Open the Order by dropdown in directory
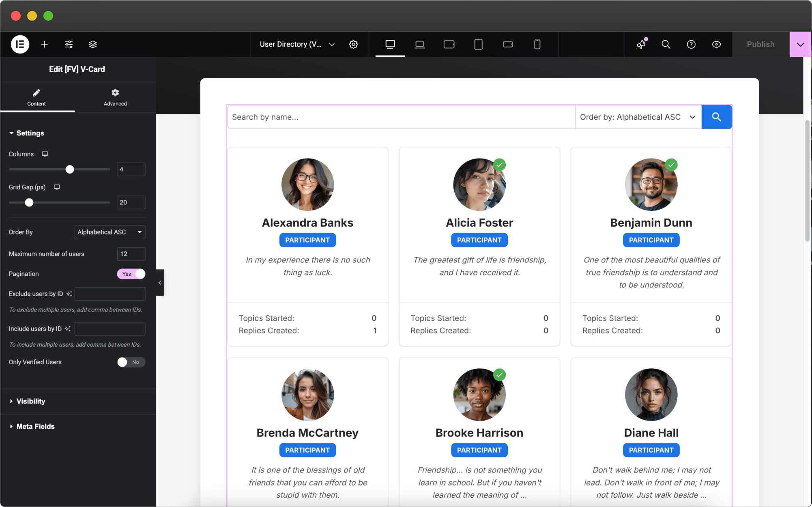The height and width of the screenshot is (507, 812). pos(638,117)
